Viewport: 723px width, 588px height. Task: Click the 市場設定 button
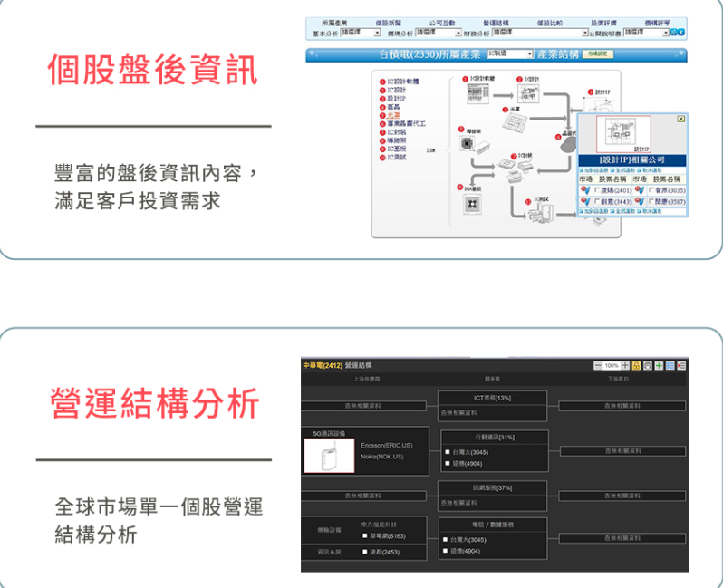598,54
